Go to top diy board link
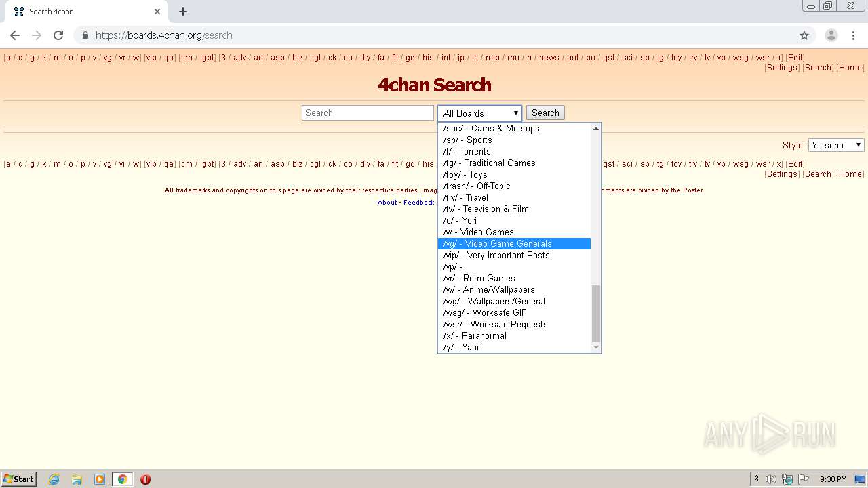The height and width of the screenshot is (488, 868). (366, 58)
